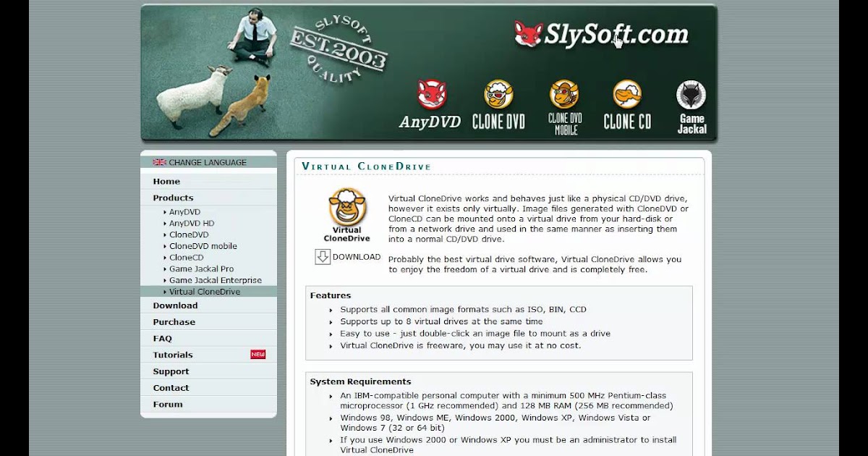Click the 'Windows 98, Windows ME' requirement line
The height and width of the screenshot is (456, 868).
click(x=495, y=423)
